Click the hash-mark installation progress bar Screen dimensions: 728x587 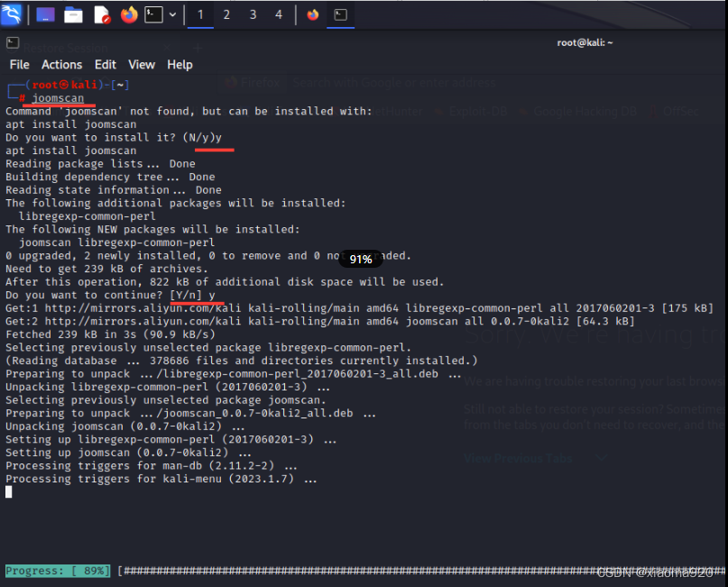(421, 571)
